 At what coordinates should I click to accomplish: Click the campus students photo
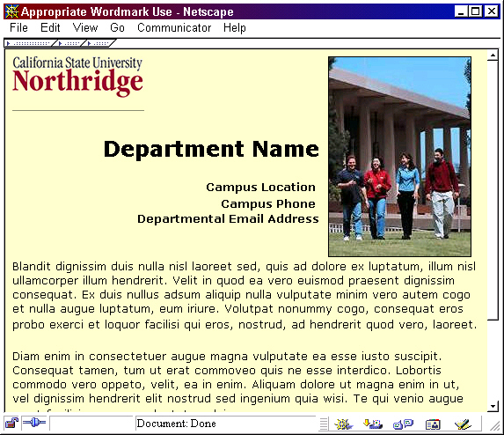[400, 157]
